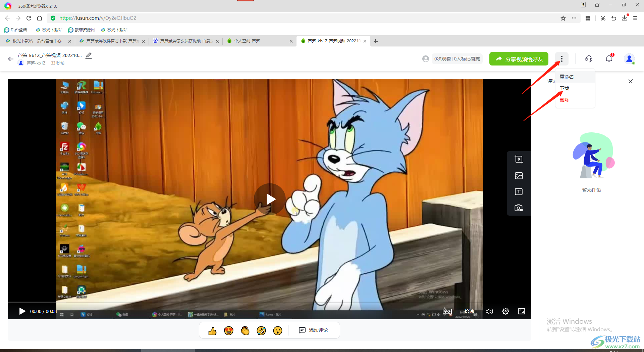Open the 倍速 playback speed selector

[469, 311]
